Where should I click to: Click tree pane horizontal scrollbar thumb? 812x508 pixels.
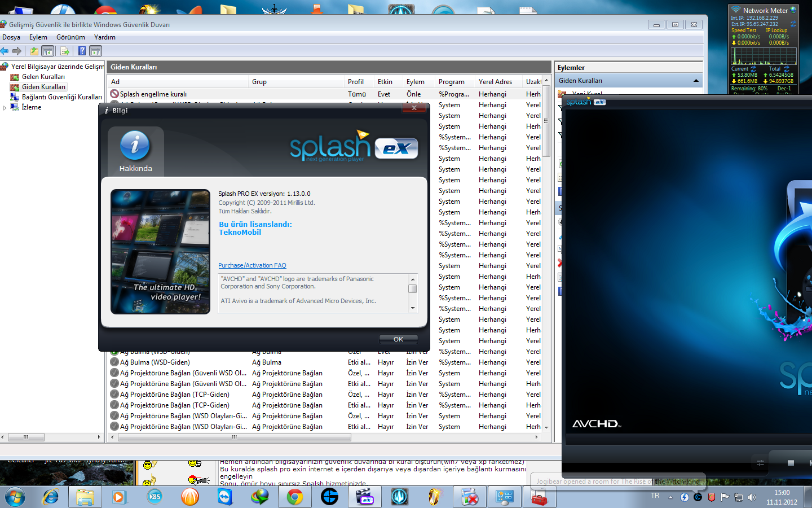(26, 437)
